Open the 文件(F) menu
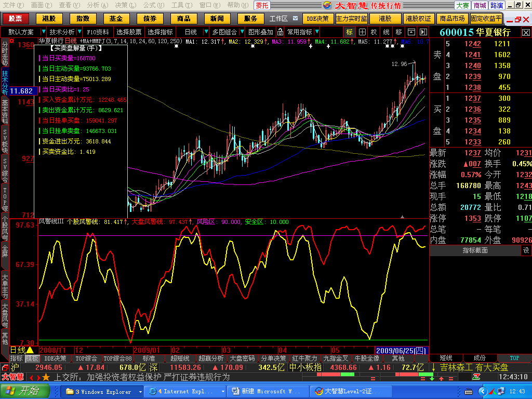532x399 pixels. pos(13,5)
